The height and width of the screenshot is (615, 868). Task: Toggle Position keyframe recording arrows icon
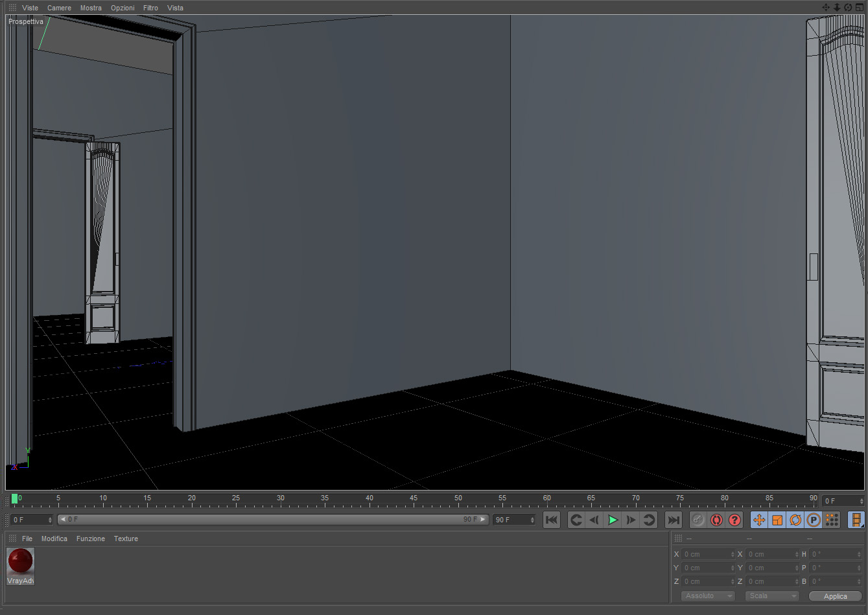point(759,520)
